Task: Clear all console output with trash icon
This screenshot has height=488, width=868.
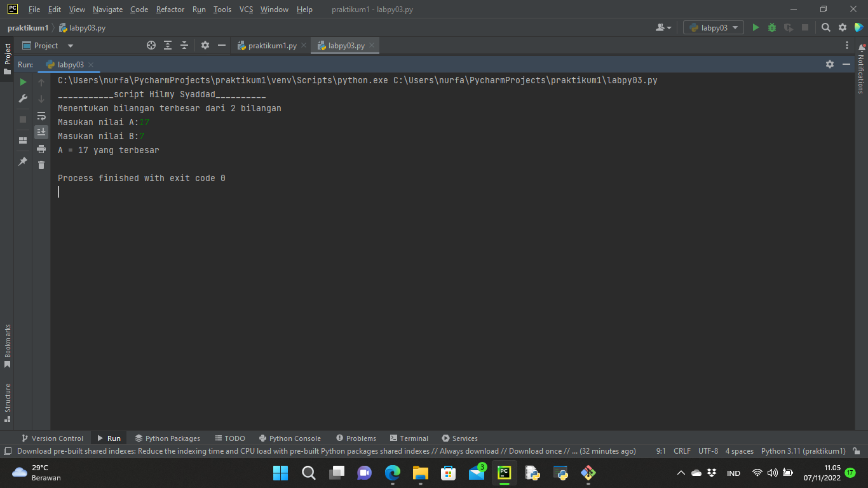Action: 41,165
